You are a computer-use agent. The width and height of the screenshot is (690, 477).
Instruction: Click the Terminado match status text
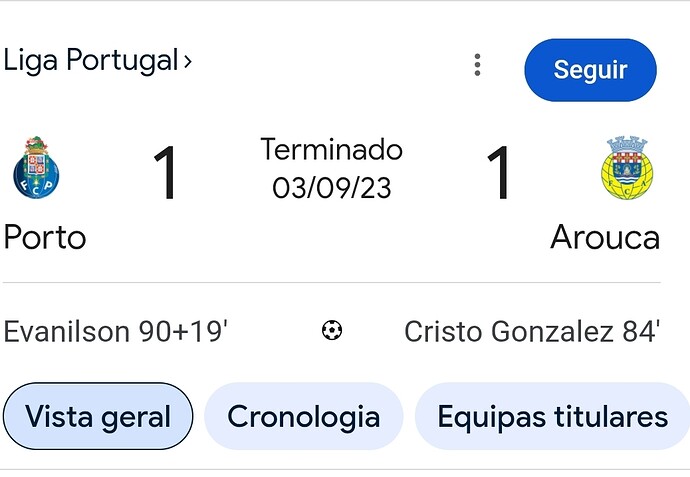pos(331,150)
